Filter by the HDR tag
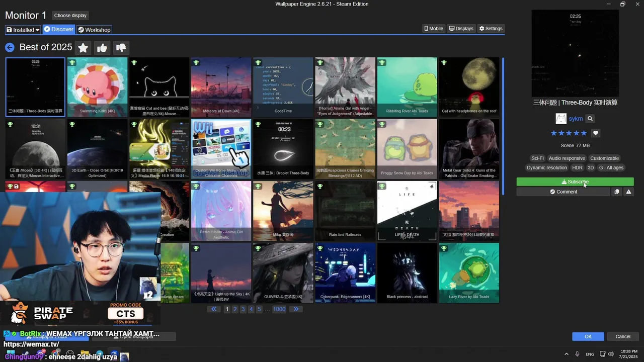The image size is (644, 362). pyautogui.click(x=577, y=168)
